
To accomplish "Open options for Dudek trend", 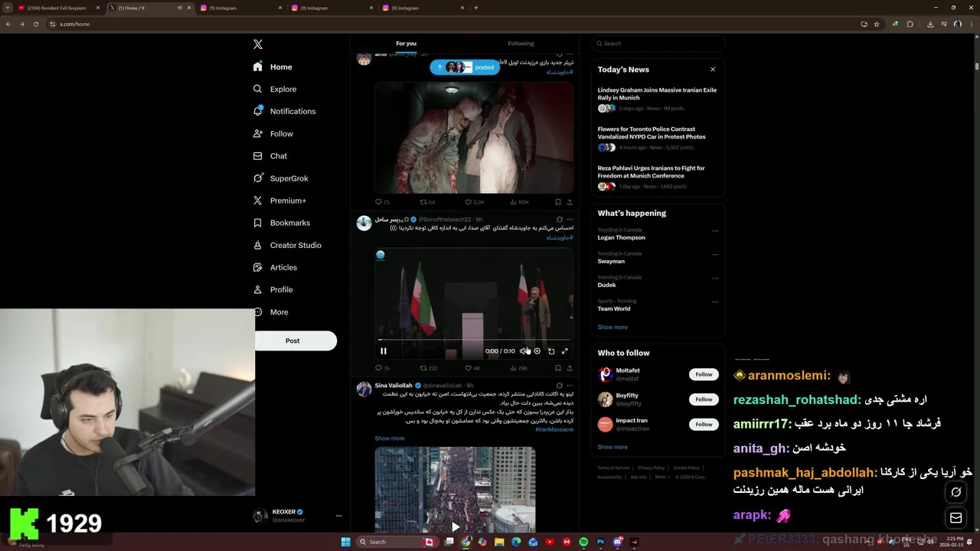I will pos(715,279).
